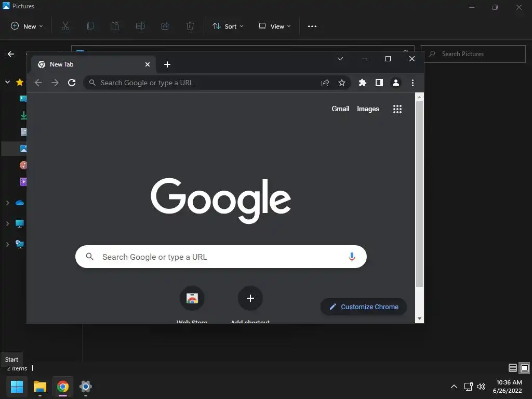Open the Web Store shortcut

[192, 298]
